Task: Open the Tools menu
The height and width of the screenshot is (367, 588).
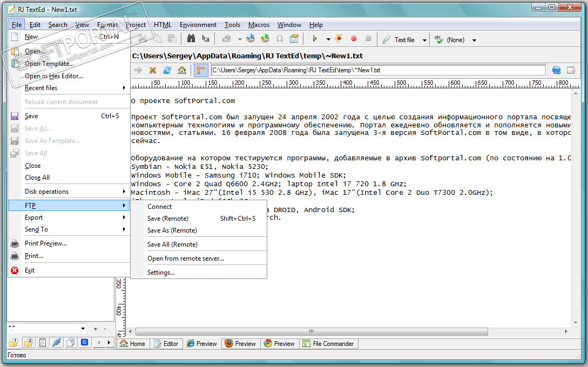Action: (x=232, y=25)
